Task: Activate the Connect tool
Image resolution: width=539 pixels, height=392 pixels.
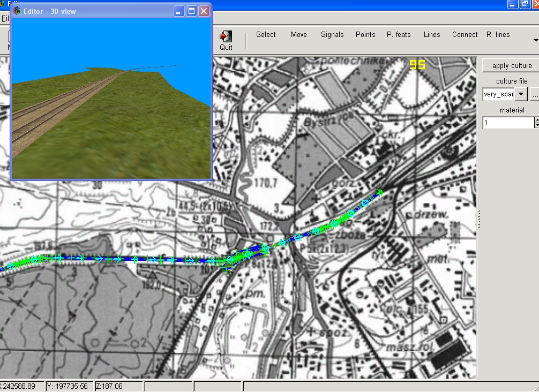Action: [465, 35]
